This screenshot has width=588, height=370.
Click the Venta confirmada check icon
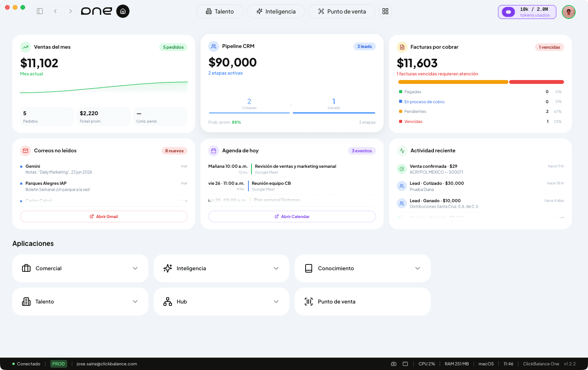coord(402,169)
